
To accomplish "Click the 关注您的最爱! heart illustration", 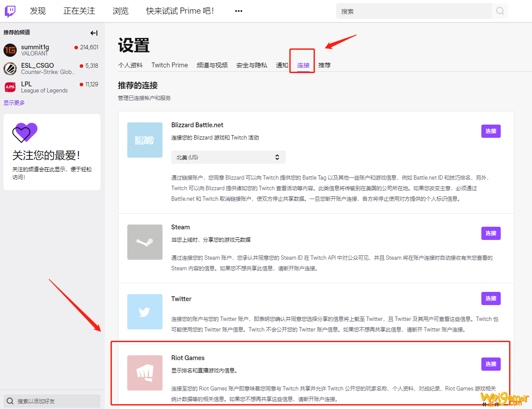I will coord(25,133).
